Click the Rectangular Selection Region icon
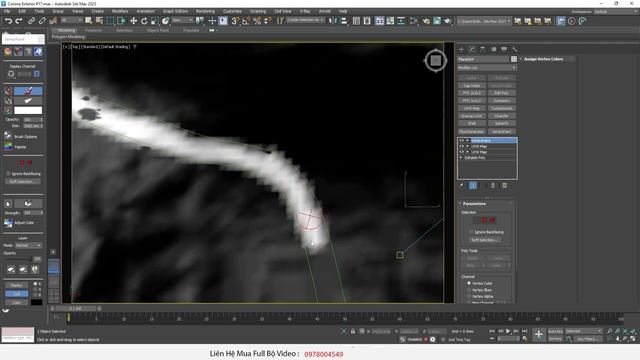Image resolution: width=640 pixels, height=360 pixels. tap(110, 21)
